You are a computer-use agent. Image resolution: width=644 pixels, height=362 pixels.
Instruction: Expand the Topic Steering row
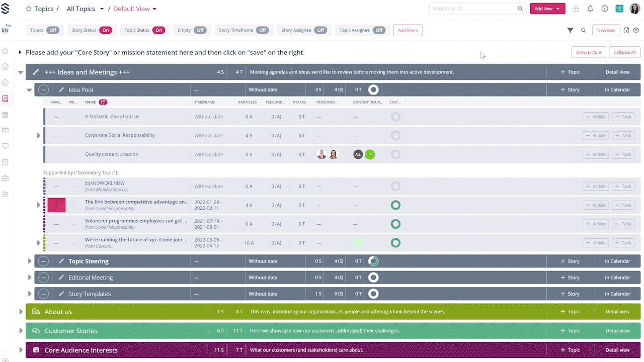pos(30,261)
